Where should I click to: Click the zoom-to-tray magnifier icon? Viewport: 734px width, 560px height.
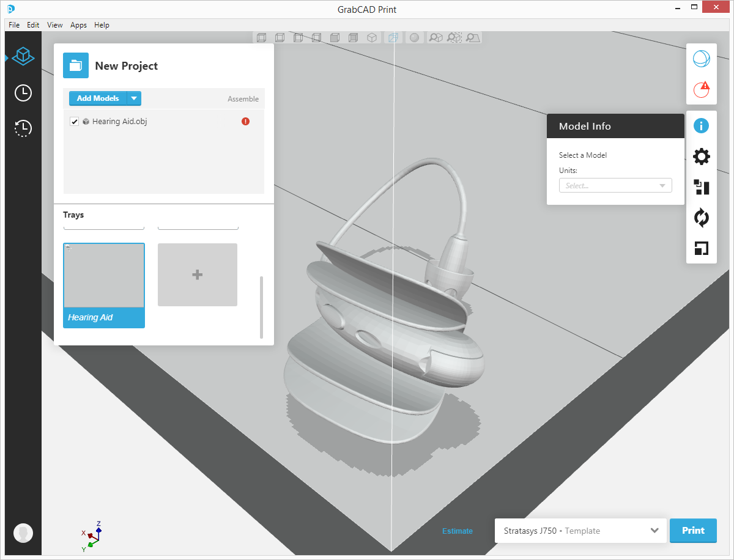coord(473,38)
